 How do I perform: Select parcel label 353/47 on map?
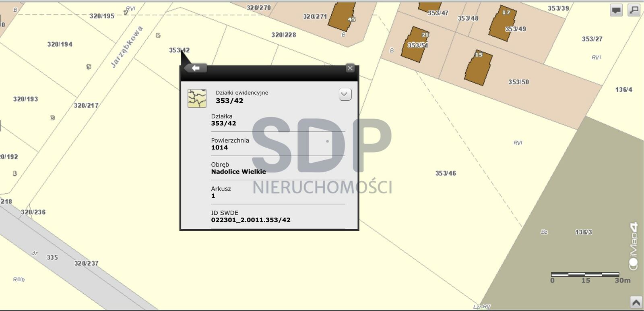[x=438, y=13]
